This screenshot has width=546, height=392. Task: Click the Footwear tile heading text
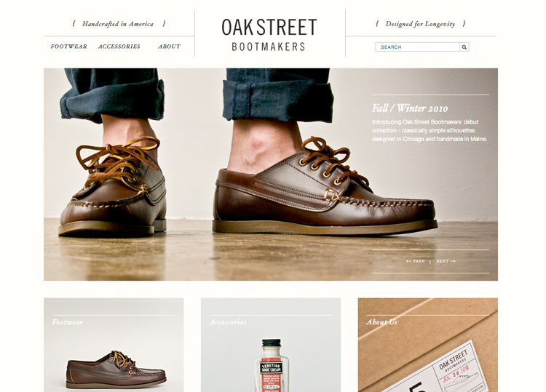coord(68,322)
